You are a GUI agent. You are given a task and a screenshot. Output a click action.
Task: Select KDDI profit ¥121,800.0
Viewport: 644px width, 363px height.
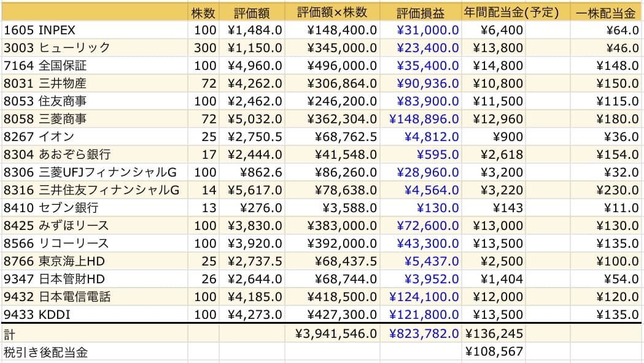coord(421,314)
